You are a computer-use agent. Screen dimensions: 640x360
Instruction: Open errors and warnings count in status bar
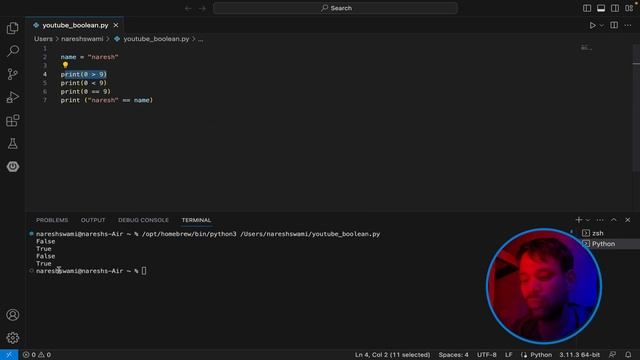coord(37,355)
